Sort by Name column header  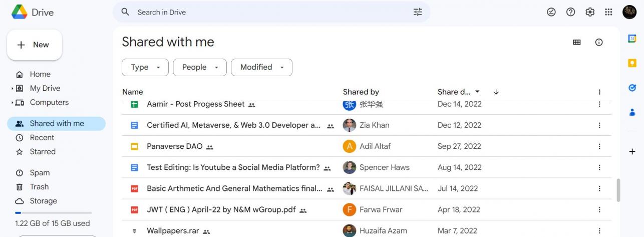(133, 92)
